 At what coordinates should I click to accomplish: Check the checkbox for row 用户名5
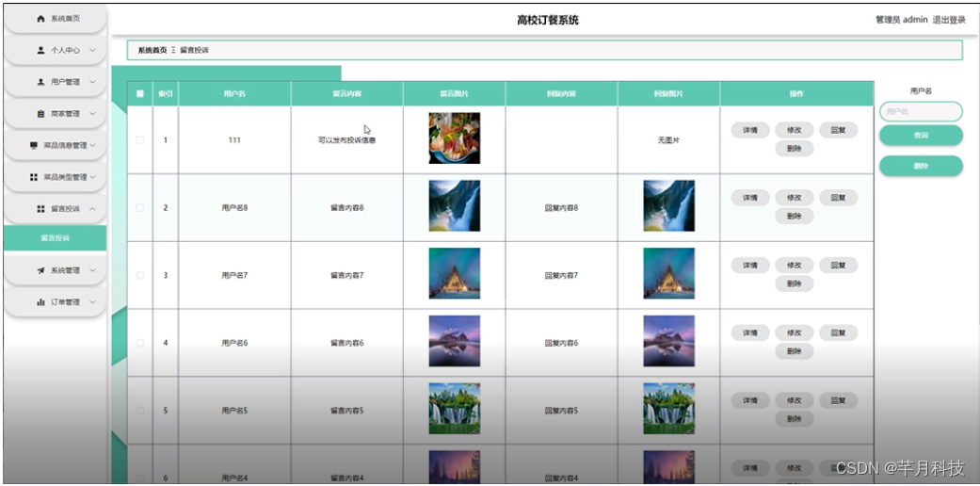140,411
